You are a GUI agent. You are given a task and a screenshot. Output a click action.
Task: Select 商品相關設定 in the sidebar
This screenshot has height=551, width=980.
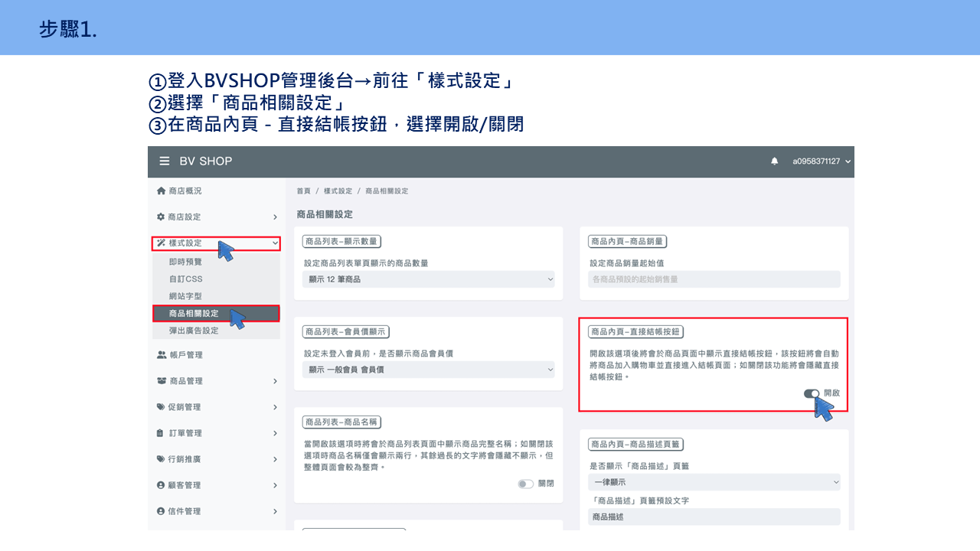(216, 313)
